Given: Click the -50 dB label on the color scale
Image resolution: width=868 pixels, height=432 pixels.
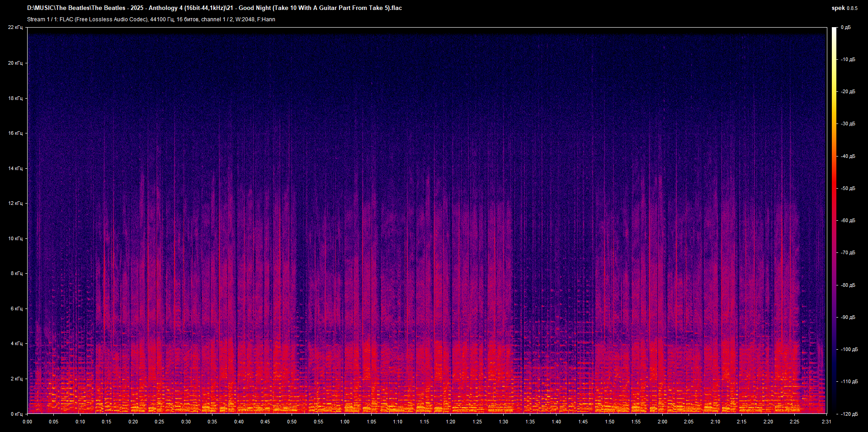Looking at the screenshot, I should 848,188.
